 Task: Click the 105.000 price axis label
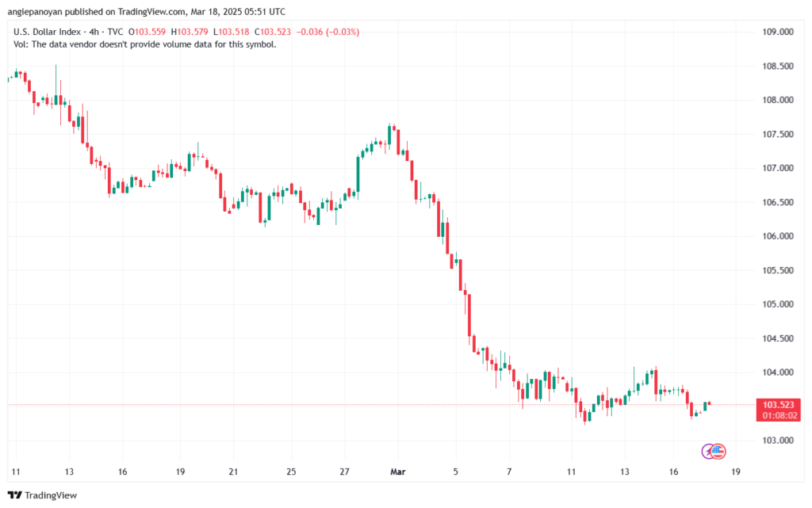pyautogui.click(x=777, y=304)
